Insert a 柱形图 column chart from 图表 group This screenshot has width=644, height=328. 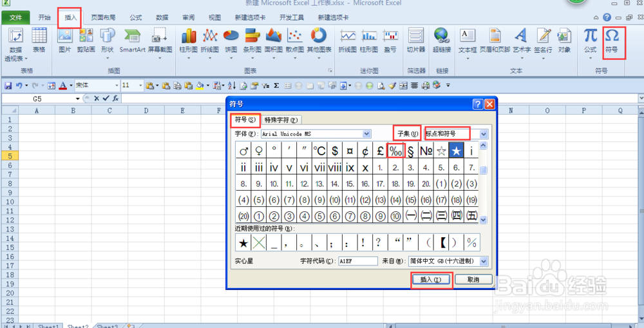coord(189,43)
